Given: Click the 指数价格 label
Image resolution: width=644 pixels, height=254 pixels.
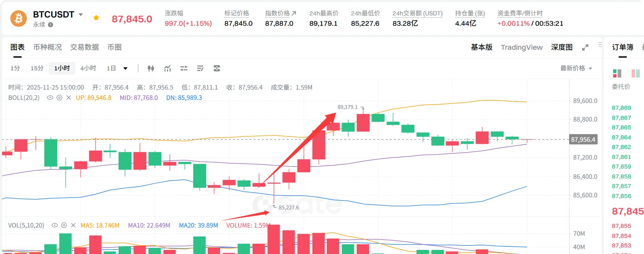Looking at the screenshot, I should (277, 13).
